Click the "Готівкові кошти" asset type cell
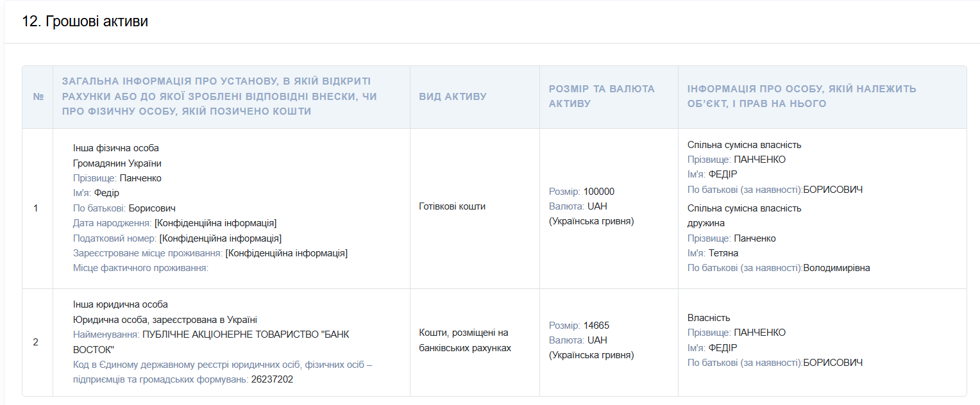The image size is (980, 405). point(452,206)
